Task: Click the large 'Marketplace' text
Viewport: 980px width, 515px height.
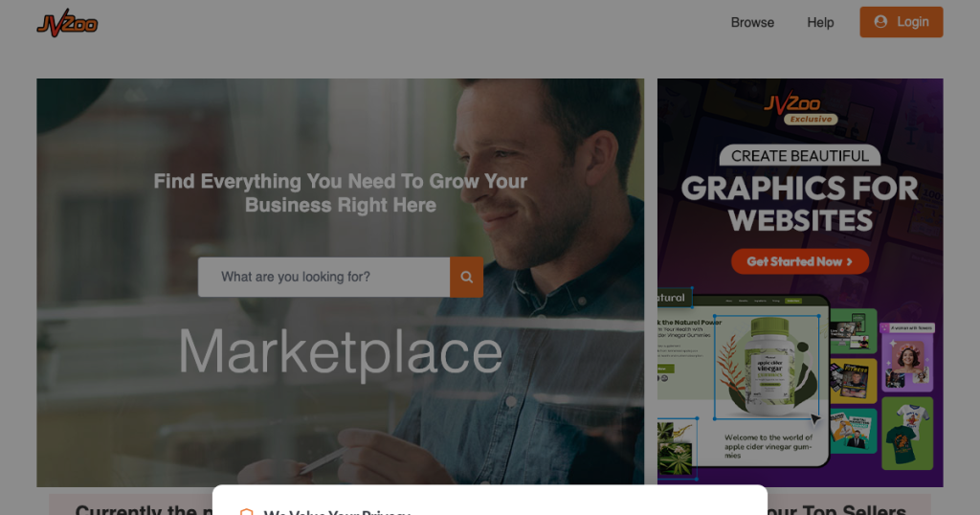Action: [x=341, y=353]
